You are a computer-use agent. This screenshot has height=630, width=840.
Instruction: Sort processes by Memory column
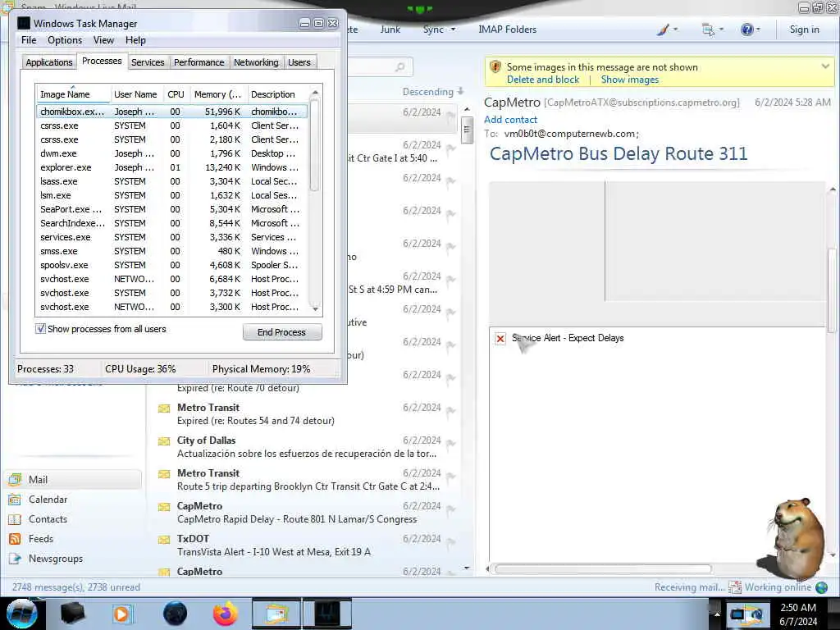coord(217,94)
